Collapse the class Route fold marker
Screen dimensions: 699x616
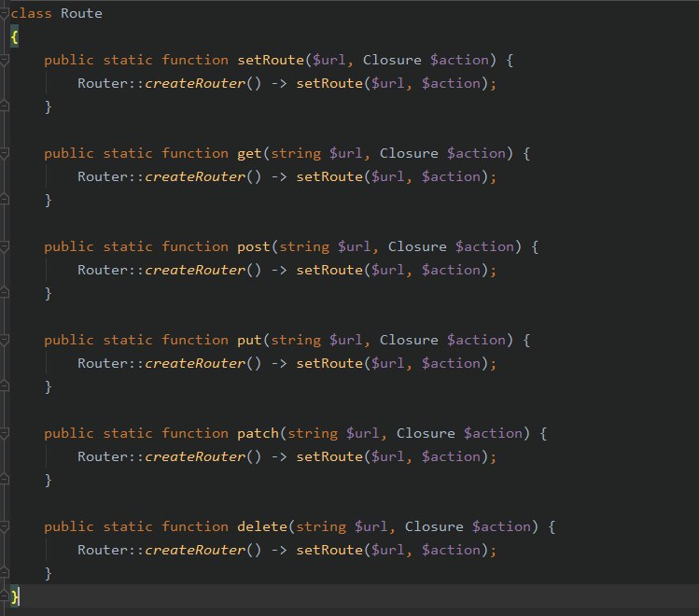[x=4, y=14]
